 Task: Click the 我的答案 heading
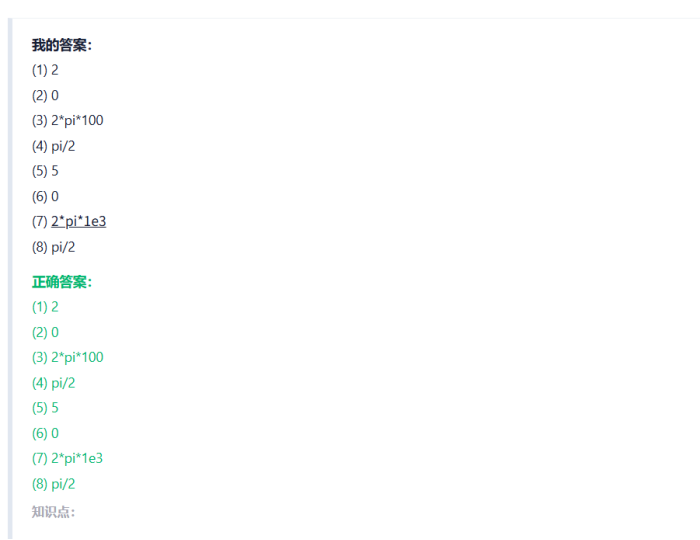pyautogui.click(x=62, y=45)
